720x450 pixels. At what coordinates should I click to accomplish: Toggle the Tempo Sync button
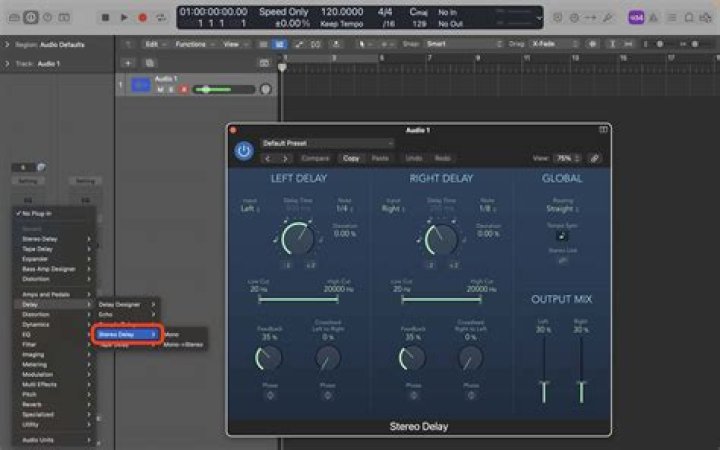(562, 236)
